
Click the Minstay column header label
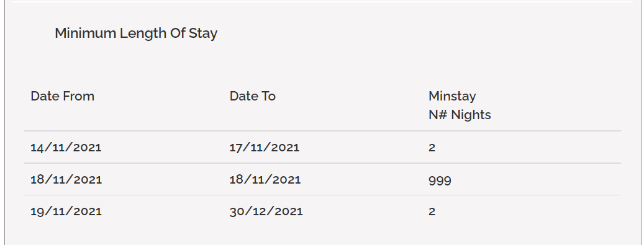tap(452, 96)
